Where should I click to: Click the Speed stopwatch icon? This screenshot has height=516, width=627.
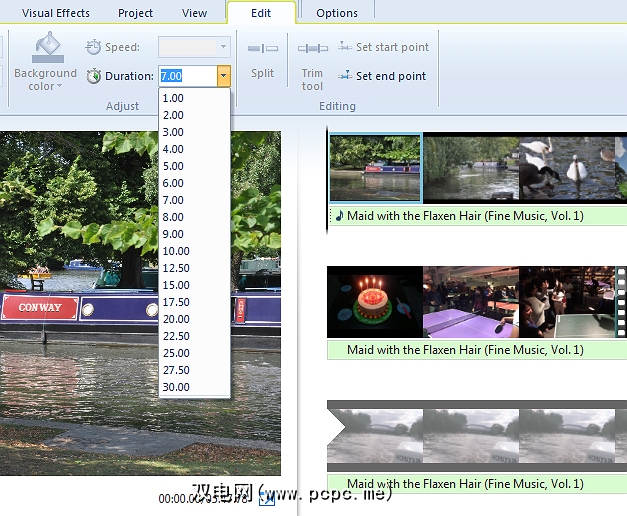point(93,47)
